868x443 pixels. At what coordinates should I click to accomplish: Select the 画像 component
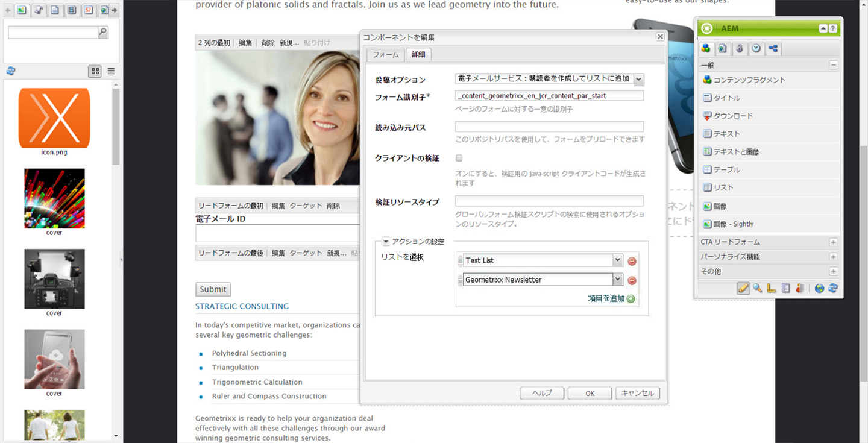pyautogui.click(x=769, y=206)
